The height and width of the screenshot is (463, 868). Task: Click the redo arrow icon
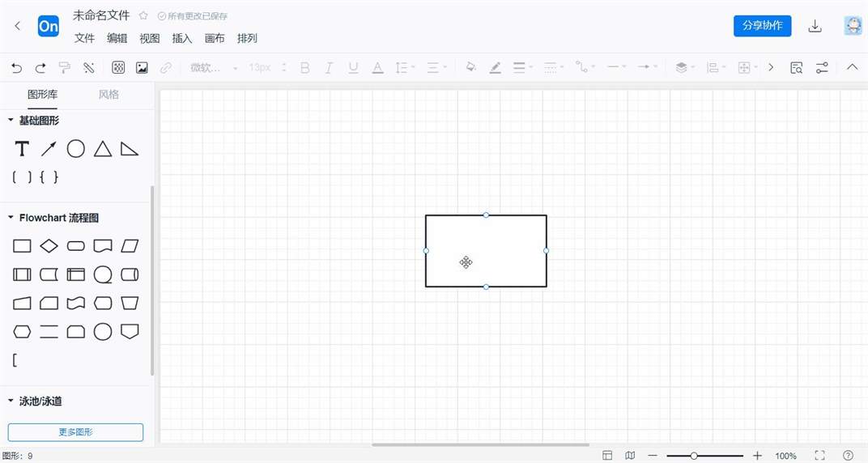40,68
